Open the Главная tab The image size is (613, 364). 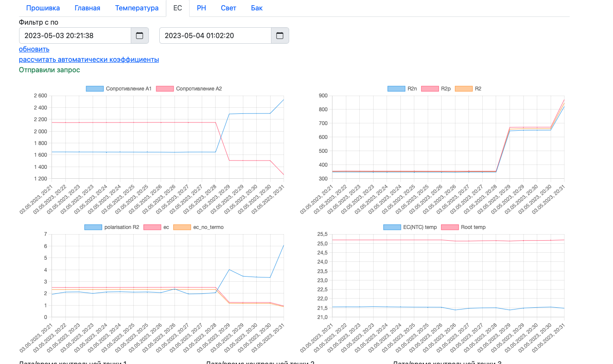click(87, 8)
